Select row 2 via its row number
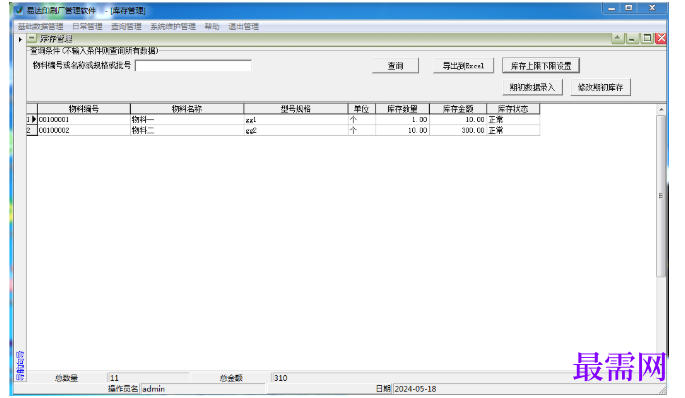Screen dimensions: 685x398 (x=32, y=130)
